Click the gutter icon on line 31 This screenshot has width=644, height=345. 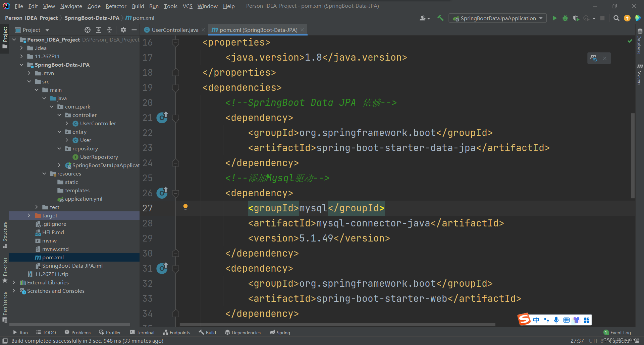[162, 268]
